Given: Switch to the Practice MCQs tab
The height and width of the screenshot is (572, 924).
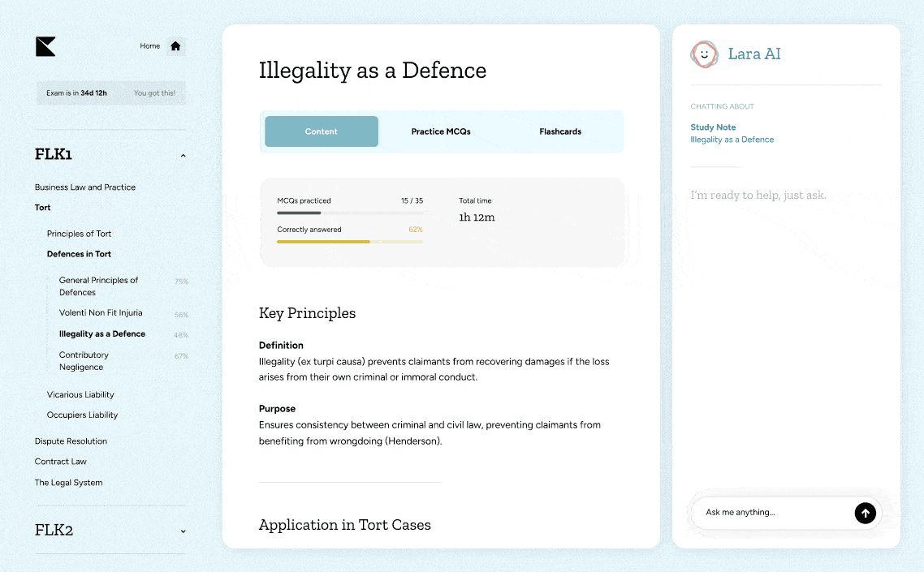Looking at the screenshot, I should coord(441,131).
